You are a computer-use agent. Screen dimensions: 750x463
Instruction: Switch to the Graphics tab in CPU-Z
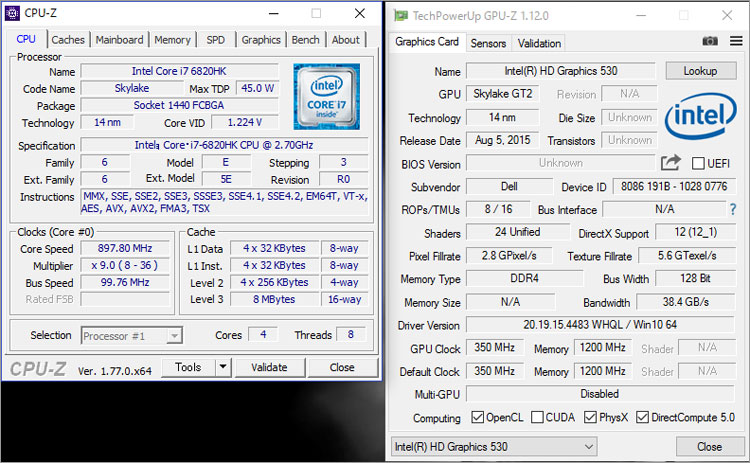[x=261, y=40]
